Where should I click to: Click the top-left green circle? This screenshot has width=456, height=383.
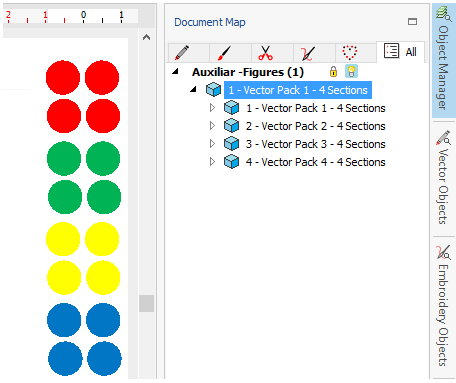[64, 158]
